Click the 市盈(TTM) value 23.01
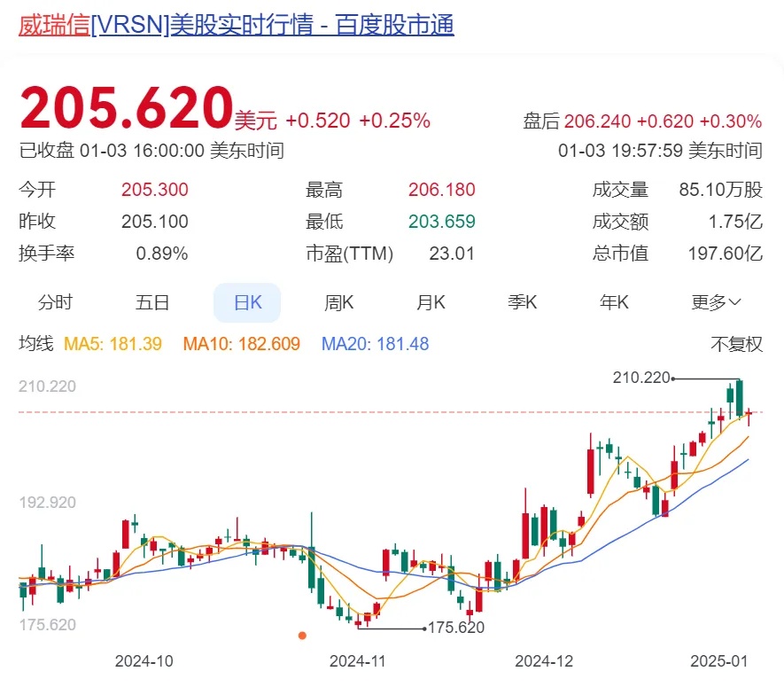784x687 pixels. pyautogui.click(x=452, y=254)
